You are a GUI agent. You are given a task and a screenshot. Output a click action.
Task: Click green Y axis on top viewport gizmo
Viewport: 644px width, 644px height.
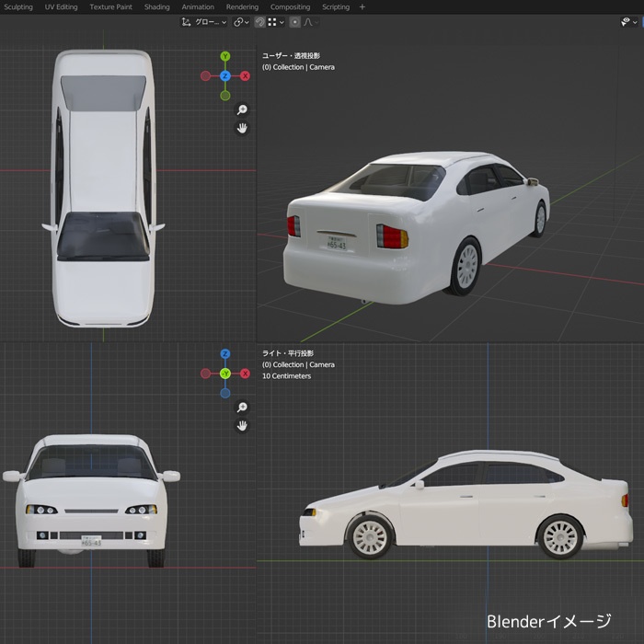[x=225, y=56]
